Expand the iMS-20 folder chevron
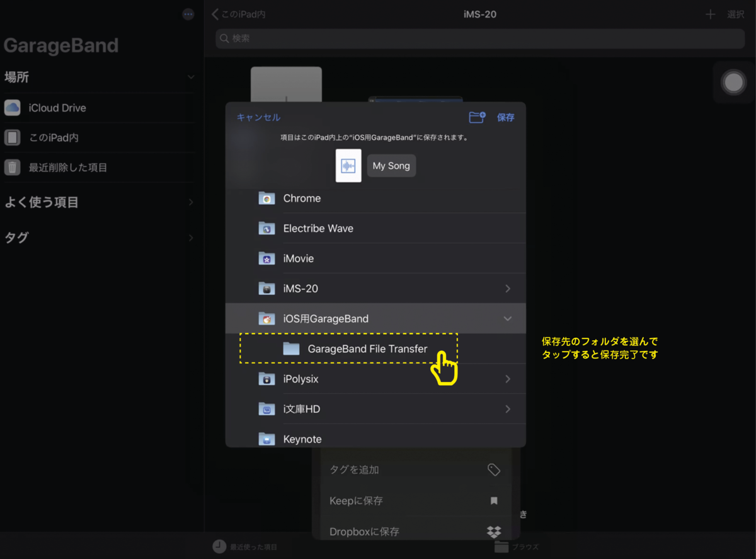 pyautogui.click(x=508, y=289)
